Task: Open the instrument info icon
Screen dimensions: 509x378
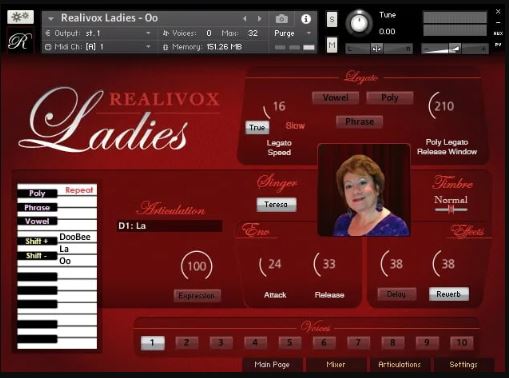Action: [x=306, y=19]
